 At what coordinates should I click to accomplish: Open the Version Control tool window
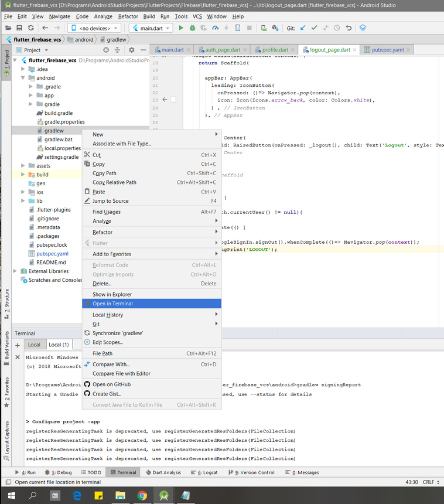point(253,472)
